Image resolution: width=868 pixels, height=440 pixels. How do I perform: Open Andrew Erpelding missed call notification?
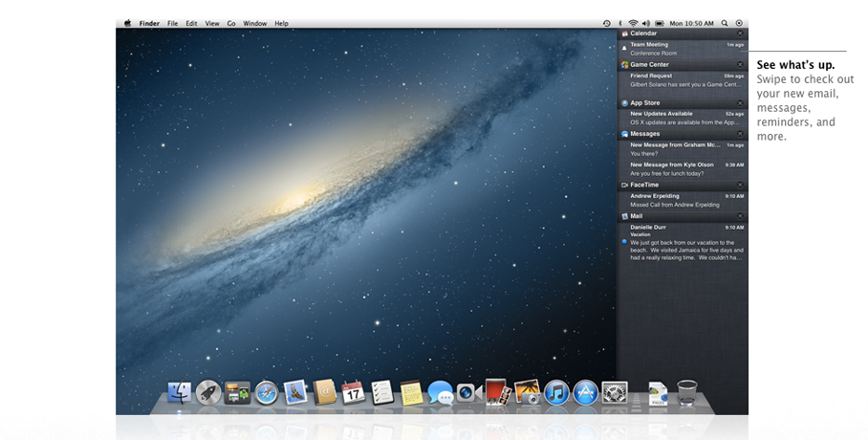point(683,200)
